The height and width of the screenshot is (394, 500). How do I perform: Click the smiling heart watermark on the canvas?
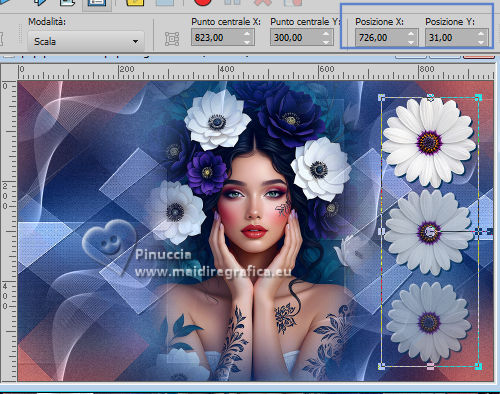109,239
